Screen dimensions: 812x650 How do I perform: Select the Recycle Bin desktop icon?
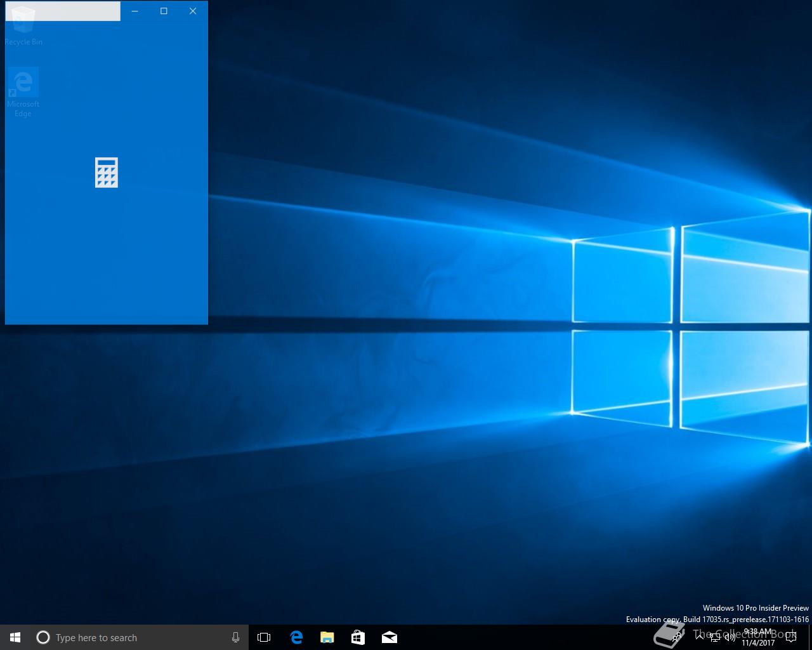point(23,27)
